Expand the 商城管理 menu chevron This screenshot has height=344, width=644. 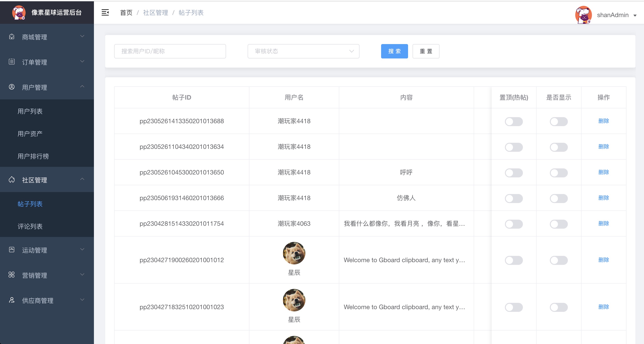point(82,36)
